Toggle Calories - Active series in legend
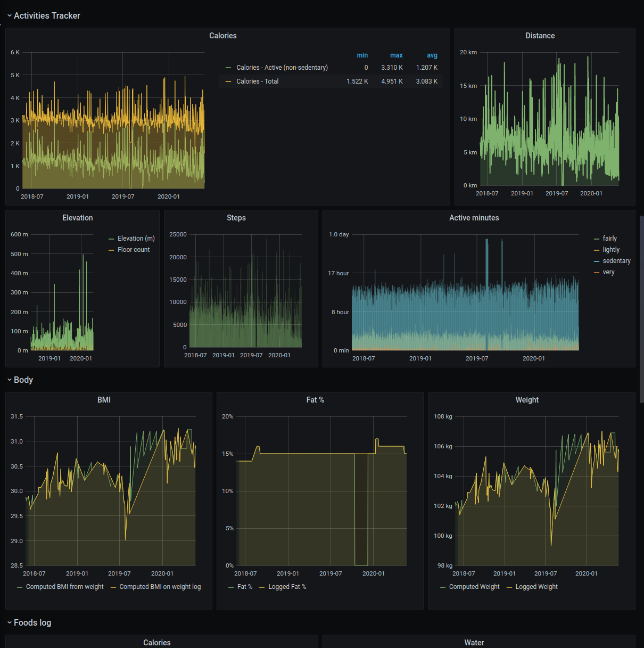 click(282, 68)
